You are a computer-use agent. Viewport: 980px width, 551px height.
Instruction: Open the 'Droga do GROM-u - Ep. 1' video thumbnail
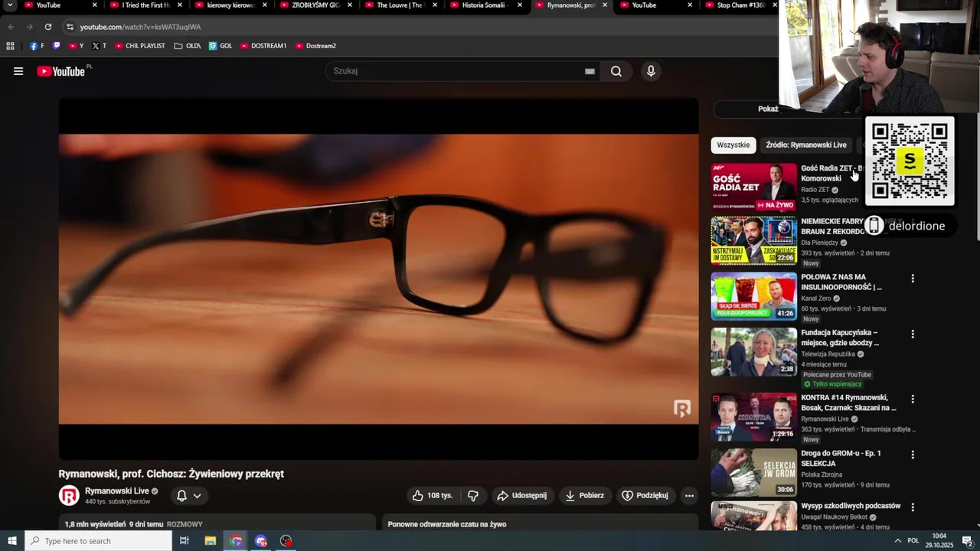(x=754, y=472)
